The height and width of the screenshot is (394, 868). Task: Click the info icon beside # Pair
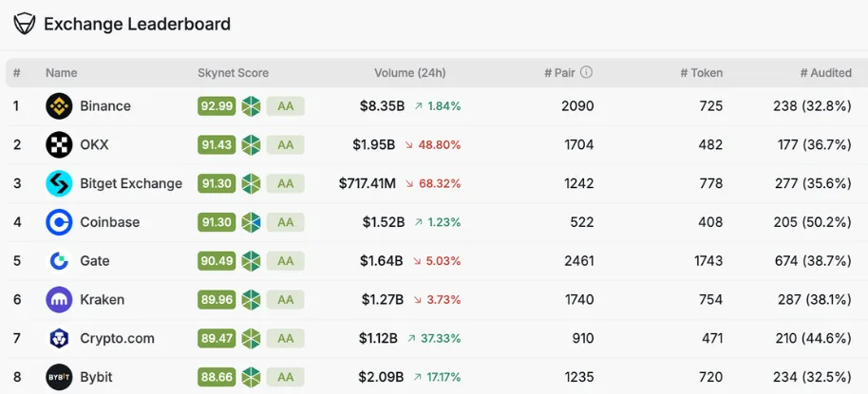pyautogui.click(x=586, y=72)
